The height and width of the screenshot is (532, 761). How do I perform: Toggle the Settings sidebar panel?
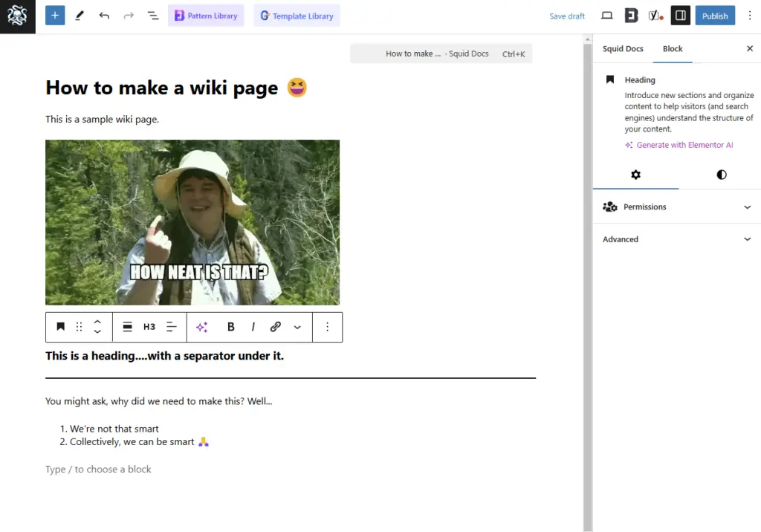pyautogui.click(x=681, y=16)
